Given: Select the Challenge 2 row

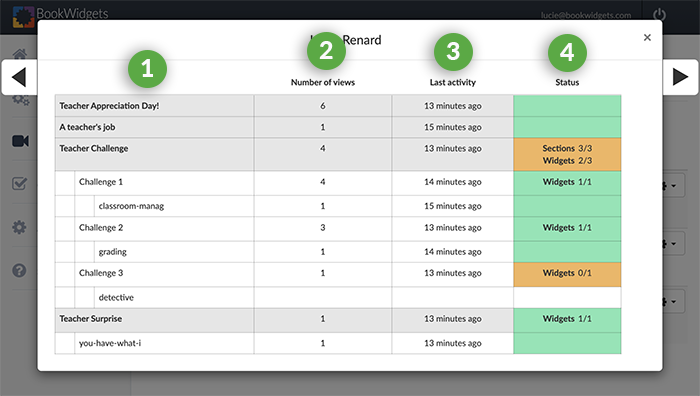Looking at the screenshot, I should point(338,229).
